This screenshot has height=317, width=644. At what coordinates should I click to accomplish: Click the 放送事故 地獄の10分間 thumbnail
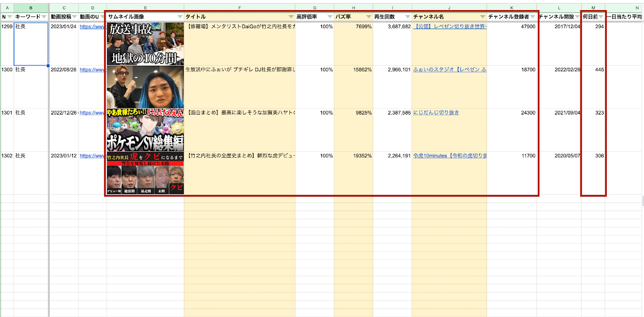145,44
